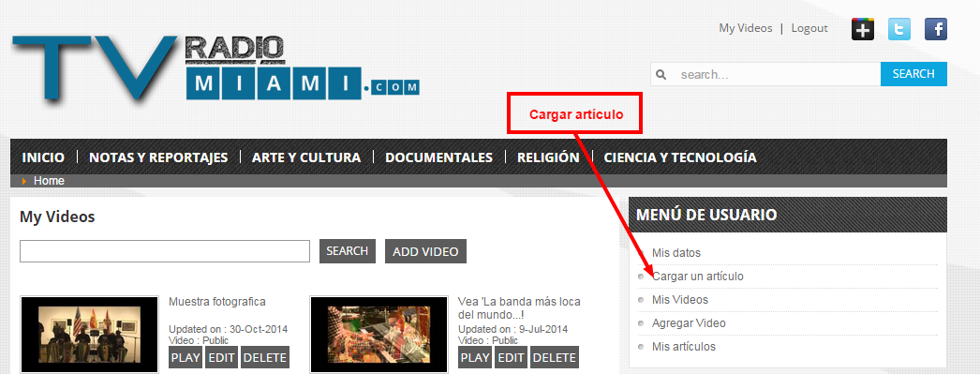Image resolution: width=980 pixels, height=374 pixels.
Task: Open Muestra fotografica video thumbnail
Action: [x=89, y=335]
